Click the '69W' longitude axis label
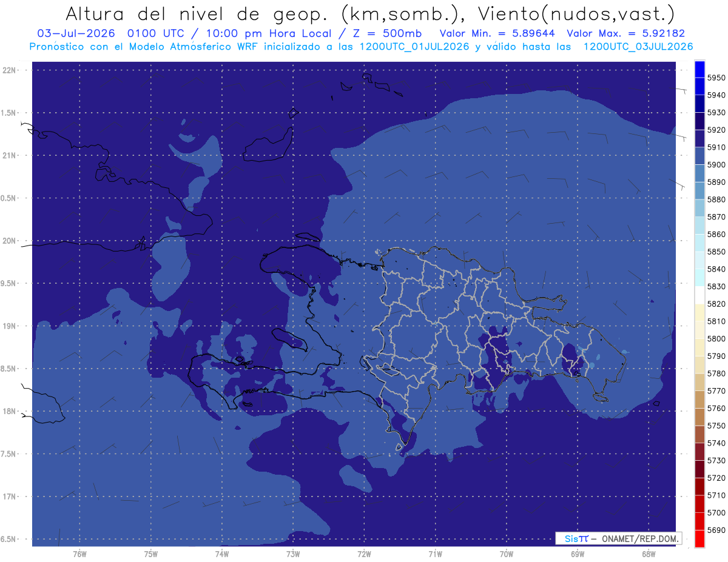 tap(577, 553)
